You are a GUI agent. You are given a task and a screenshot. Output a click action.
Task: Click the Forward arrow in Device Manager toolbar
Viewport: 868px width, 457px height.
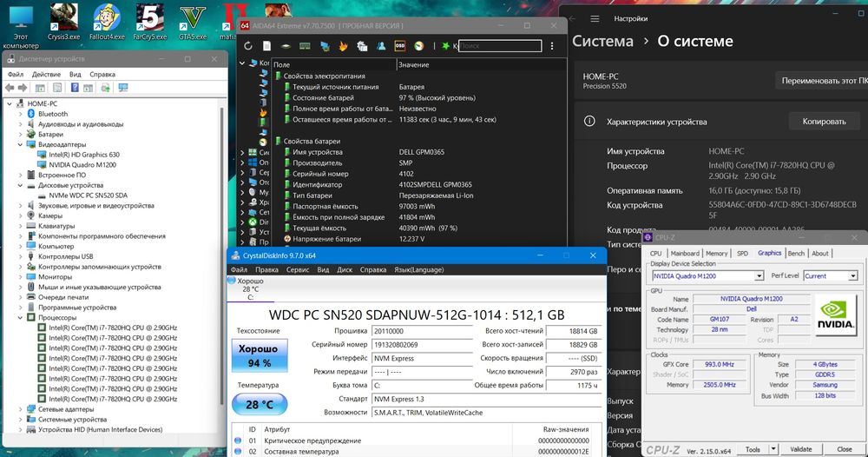(x=23, y=88)
